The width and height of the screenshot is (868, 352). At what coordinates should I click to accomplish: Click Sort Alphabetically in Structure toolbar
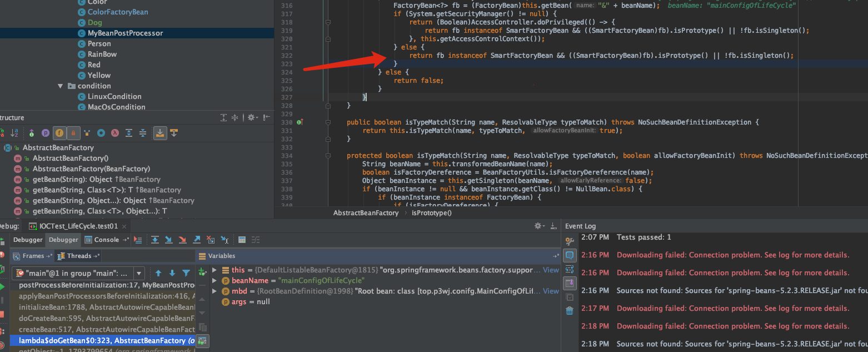point(15,133)
